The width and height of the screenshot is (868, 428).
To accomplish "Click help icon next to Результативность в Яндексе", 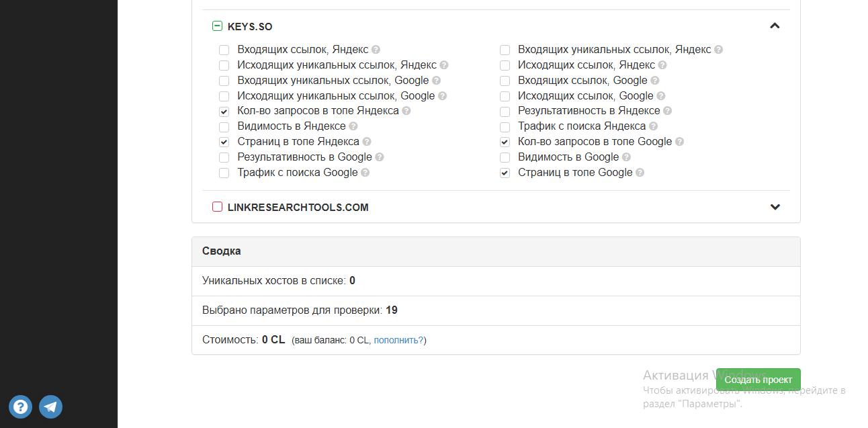I will coord(668,111).
